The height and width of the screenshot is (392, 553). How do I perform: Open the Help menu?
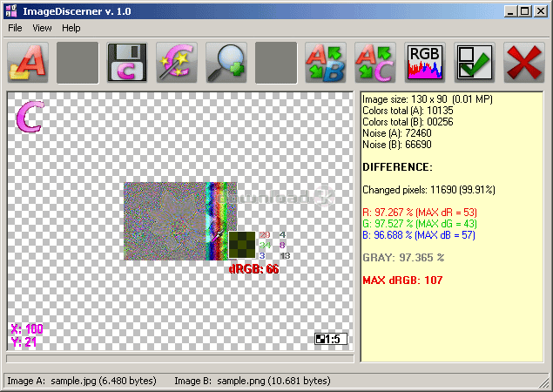71,28
